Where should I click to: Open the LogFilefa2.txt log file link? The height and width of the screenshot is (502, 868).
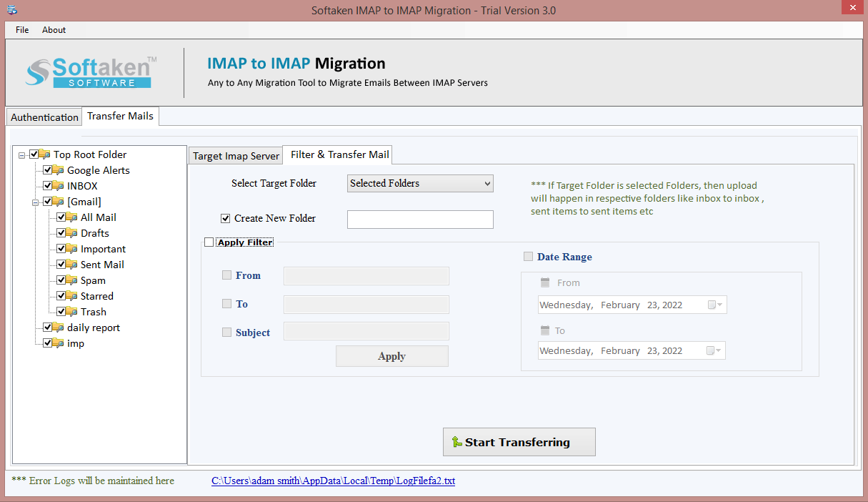[x=334, y=481]
